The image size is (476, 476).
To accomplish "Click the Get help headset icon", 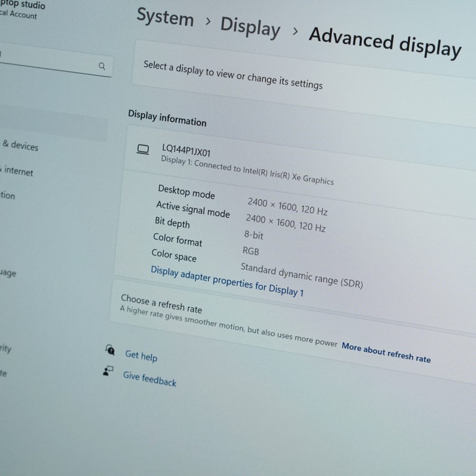I will [x=110, y=350].
